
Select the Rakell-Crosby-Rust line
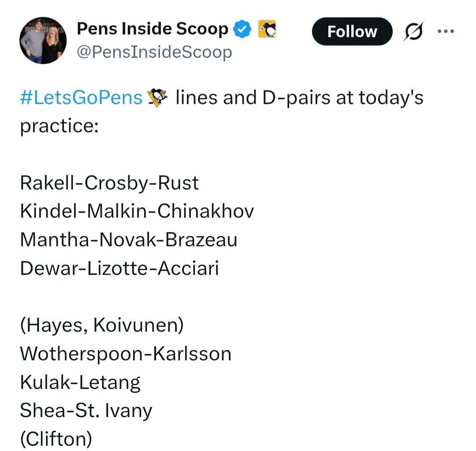click(x=109, y=182)
